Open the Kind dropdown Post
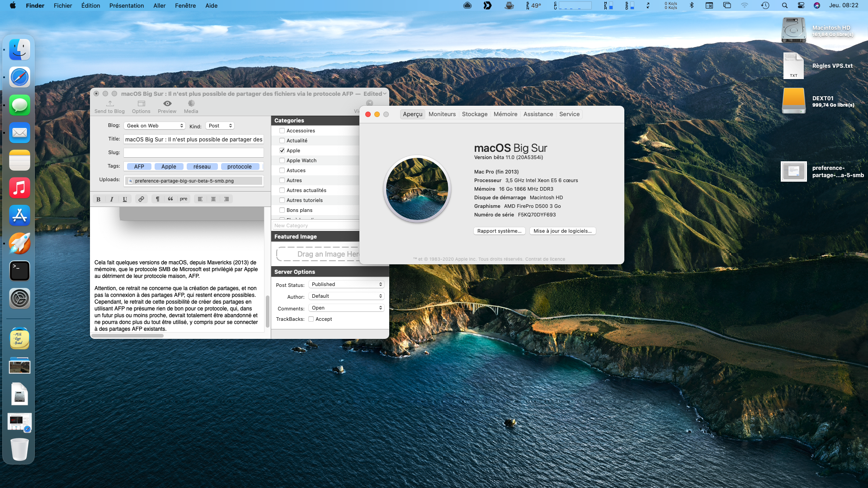 220,126
